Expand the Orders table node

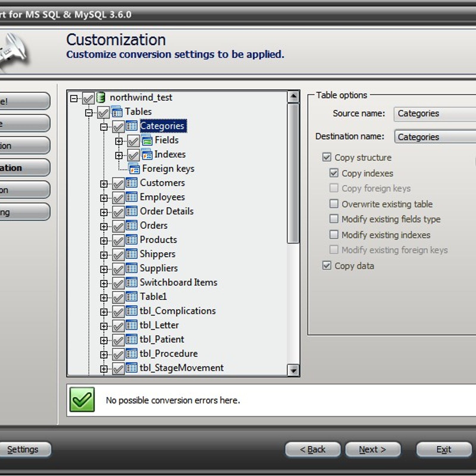pyautogui.click(x=104, y=226)
